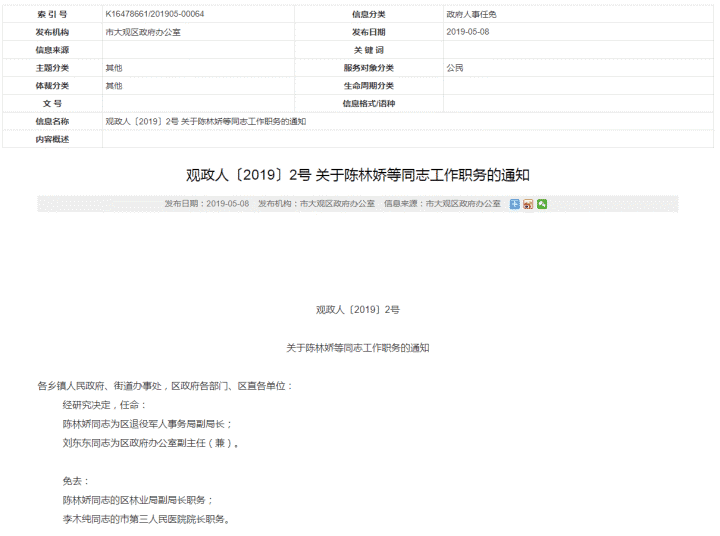Select 市大观区政府办公室 in the 发布机构 table row
This screenshot has width=720, height=536.
coord(143,32)
